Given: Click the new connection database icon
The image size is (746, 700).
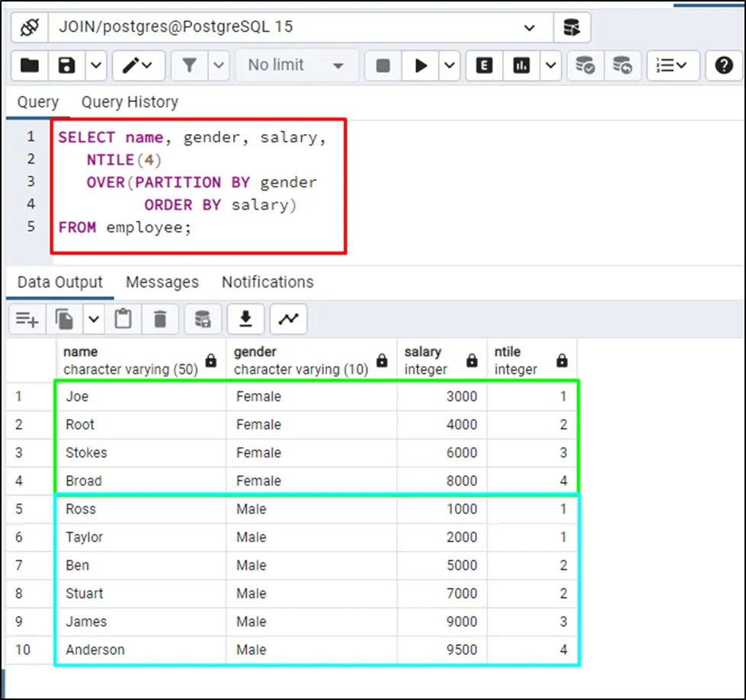Looking at the screenshot, I should click(x=572, y=28).
